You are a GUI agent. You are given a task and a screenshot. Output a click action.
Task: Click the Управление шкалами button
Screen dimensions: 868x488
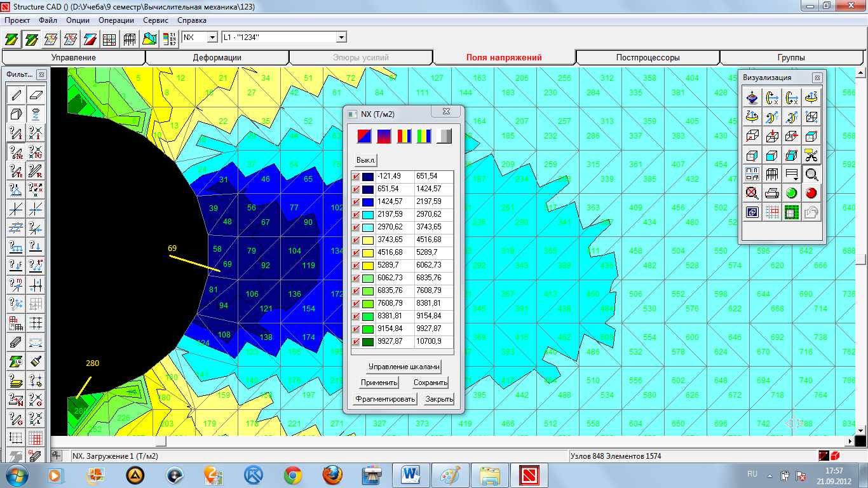(x=403, y=367)
